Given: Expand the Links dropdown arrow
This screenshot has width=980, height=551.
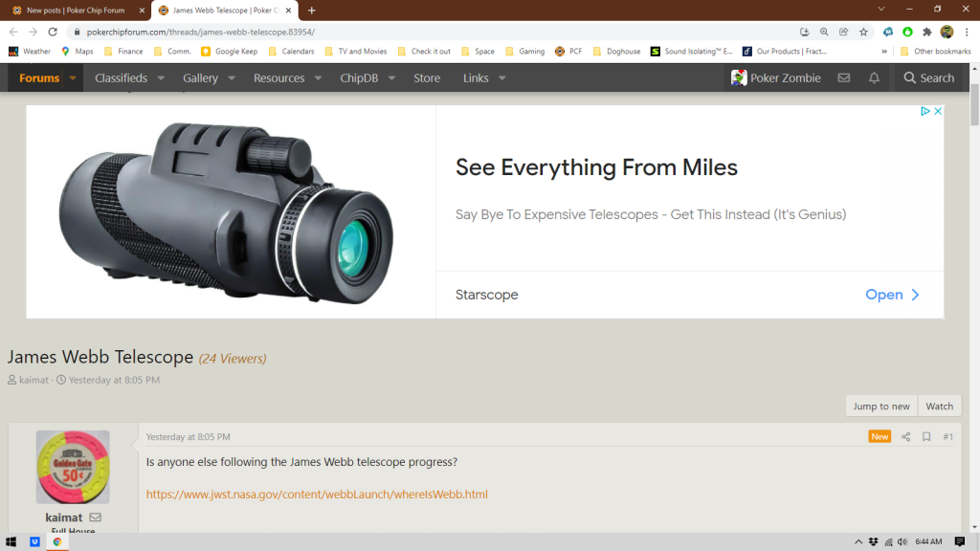Looking at the screenshot, I should tap(501, 78).
